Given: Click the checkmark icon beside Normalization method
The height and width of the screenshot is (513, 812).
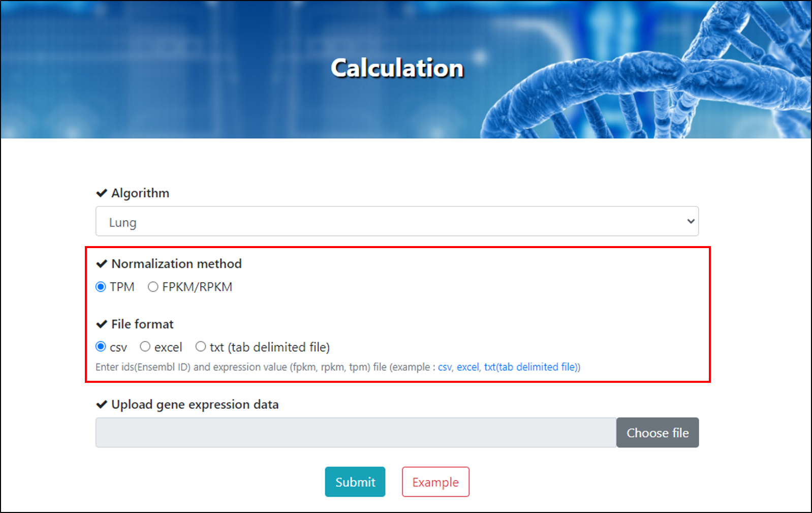Looking at the screenshot, I should click(102, 264).
